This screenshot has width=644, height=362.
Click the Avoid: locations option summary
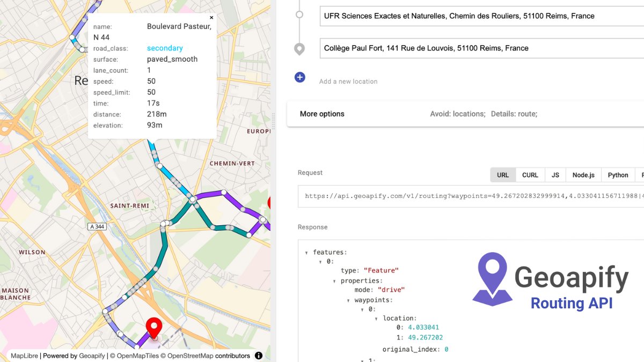click(x=458, y=114)
